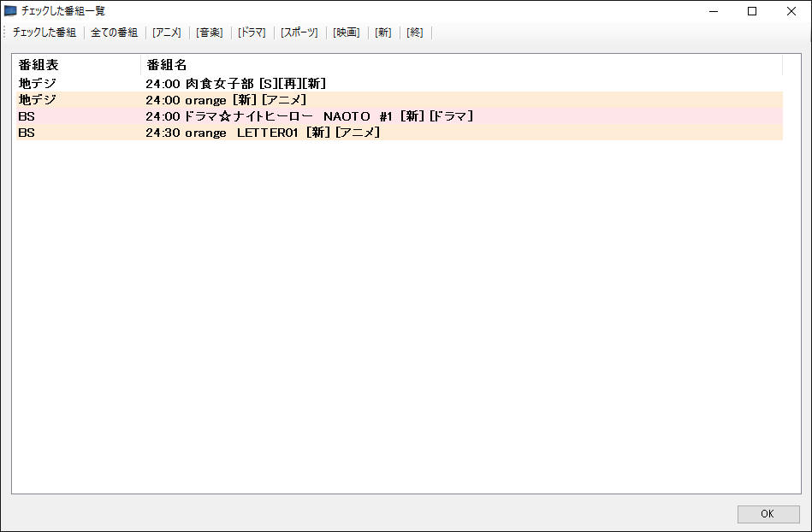Show 全ての番組 list
Screen dimensions: 812x532
click(115, 33)
